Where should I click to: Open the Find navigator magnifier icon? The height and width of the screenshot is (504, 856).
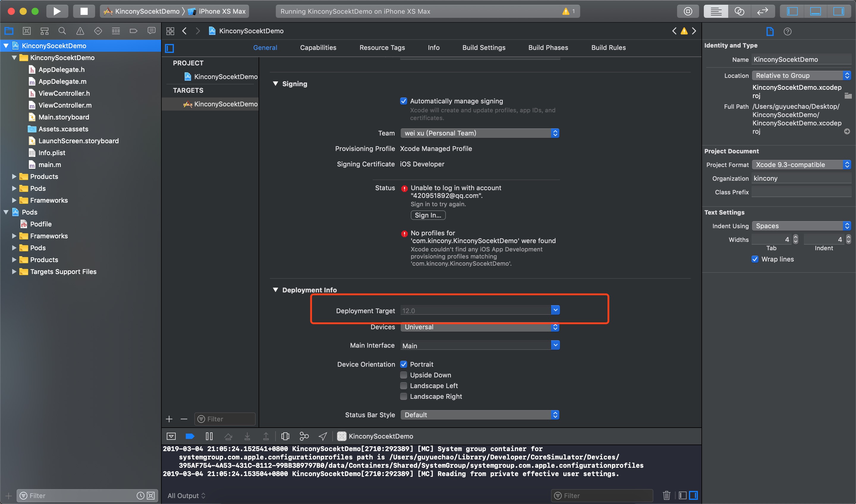[62, 31]
